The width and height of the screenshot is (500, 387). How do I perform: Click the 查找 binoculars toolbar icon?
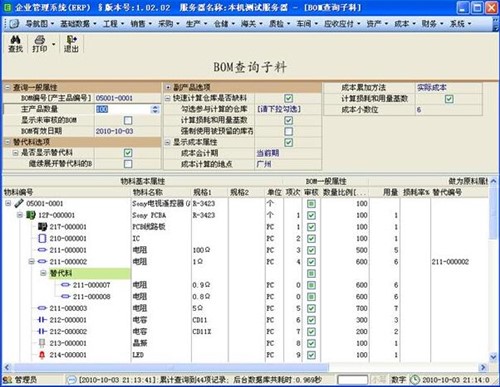coord(15,40)
